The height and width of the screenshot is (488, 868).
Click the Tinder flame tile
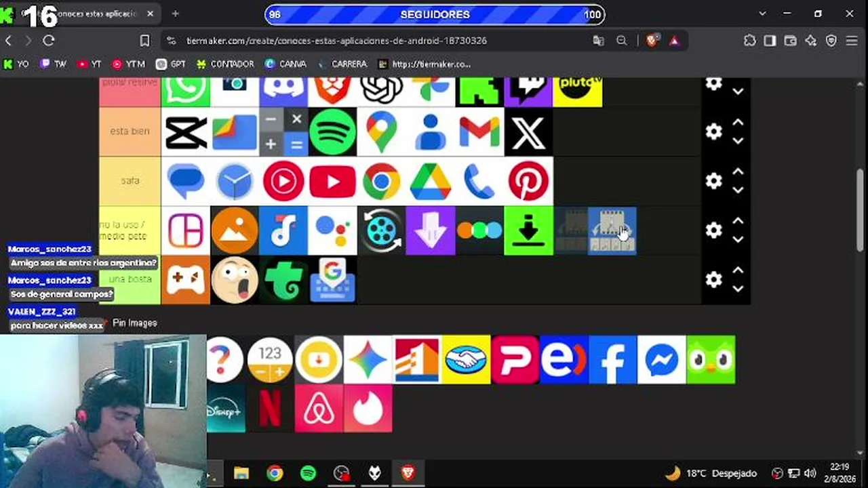(x=368, y=408)
